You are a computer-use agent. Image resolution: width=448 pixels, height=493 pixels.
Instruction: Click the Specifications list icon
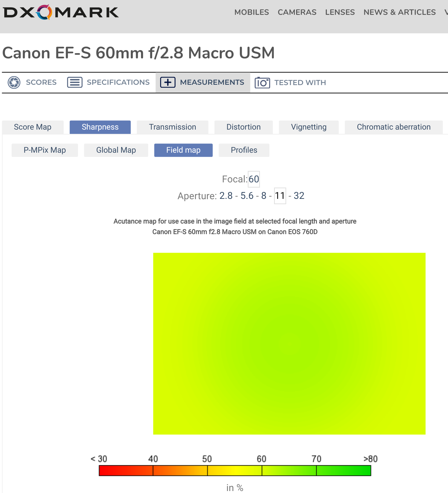coord(75,82)
